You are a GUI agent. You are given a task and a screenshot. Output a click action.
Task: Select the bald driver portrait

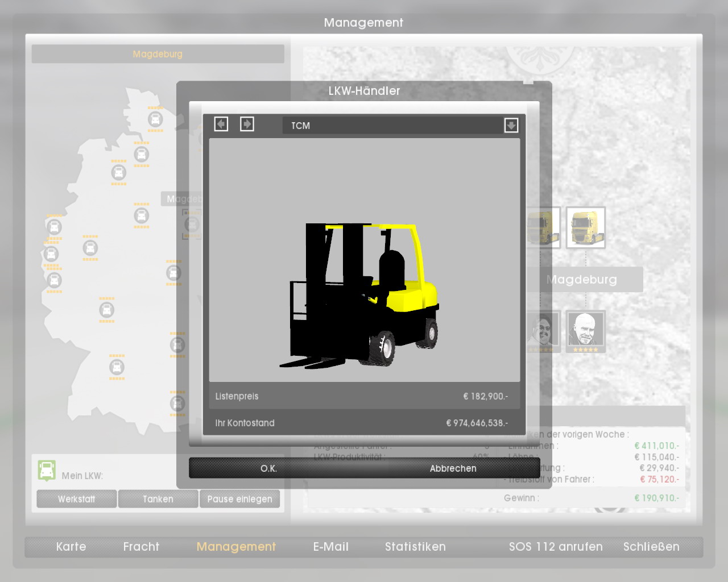pyautogui.click(x=586, y=331)
